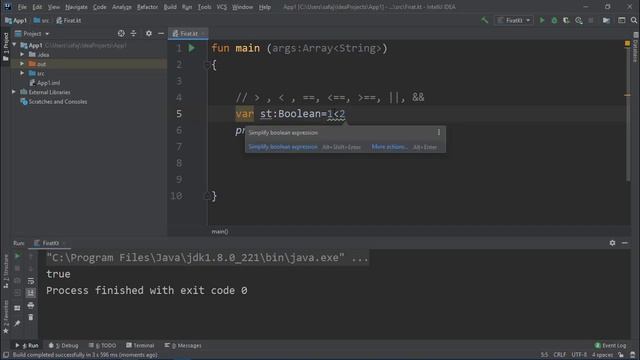Click the layout restore icon in Run panel
The image size is (640, 360).
(17, 308)
